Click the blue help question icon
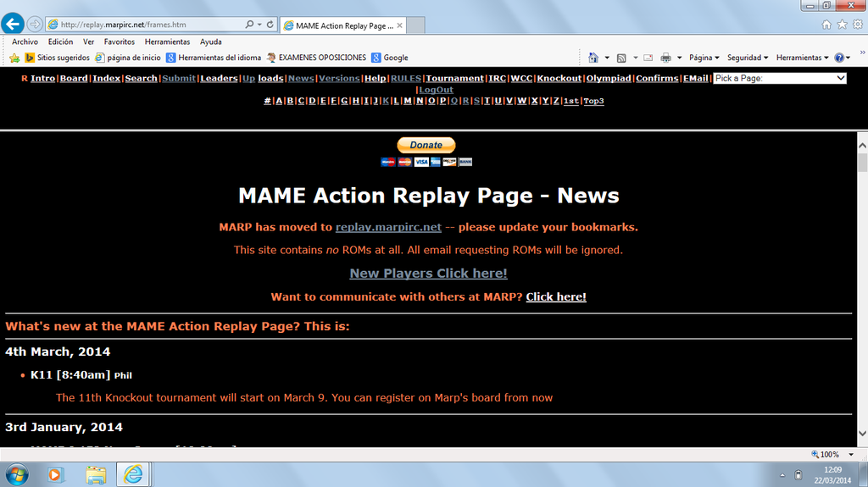This screenshot has width=868, height=487. (839, 58)
